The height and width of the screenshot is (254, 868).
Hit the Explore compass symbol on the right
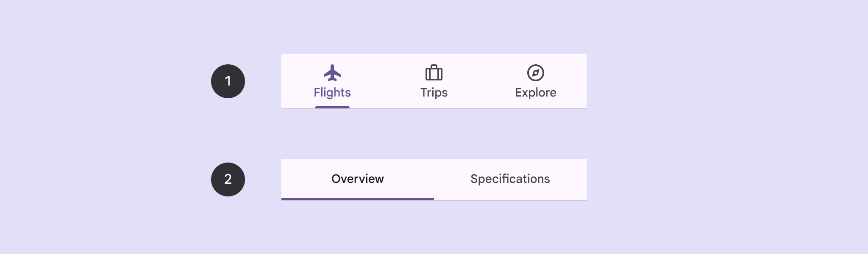536,73
